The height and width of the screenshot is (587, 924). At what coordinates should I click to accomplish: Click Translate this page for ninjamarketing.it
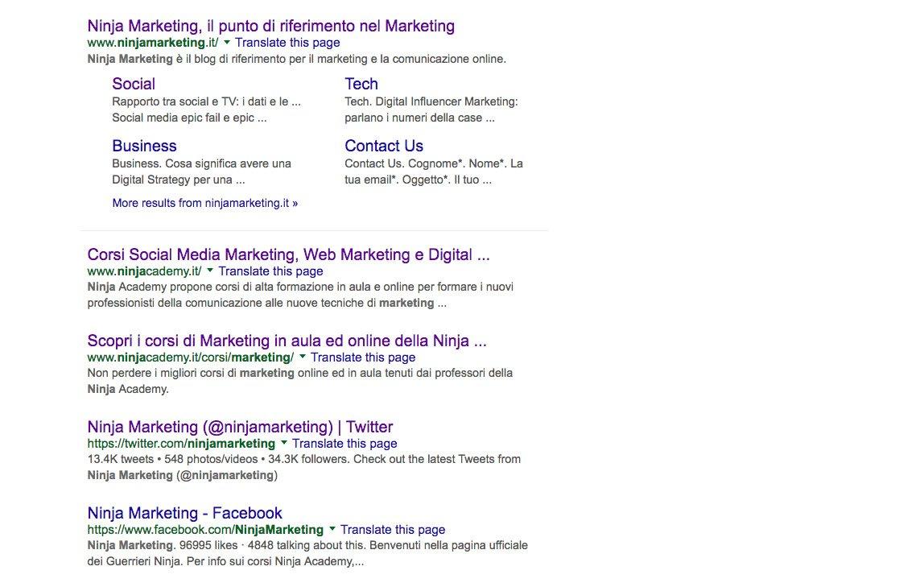tap(287, 43)
